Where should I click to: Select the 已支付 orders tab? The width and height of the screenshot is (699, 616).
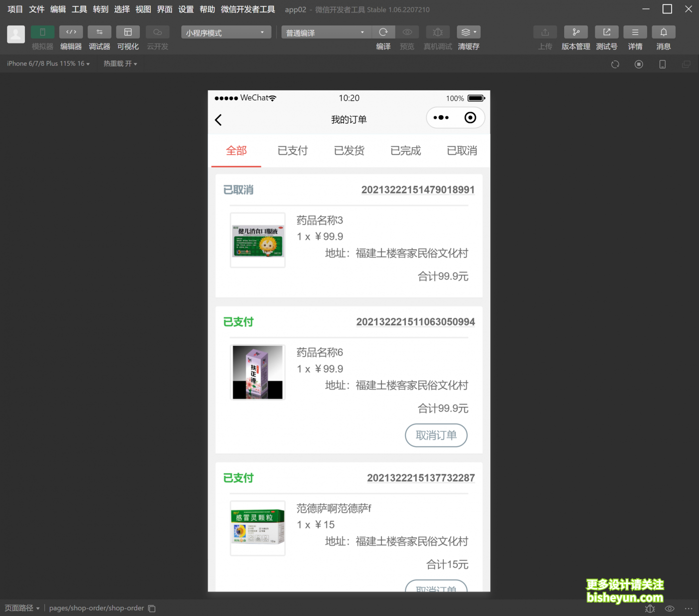point(293,151)
